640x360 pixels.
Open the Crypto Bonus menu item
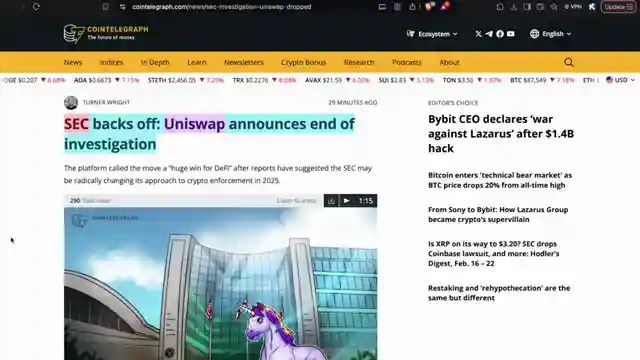tap(303, 62)
